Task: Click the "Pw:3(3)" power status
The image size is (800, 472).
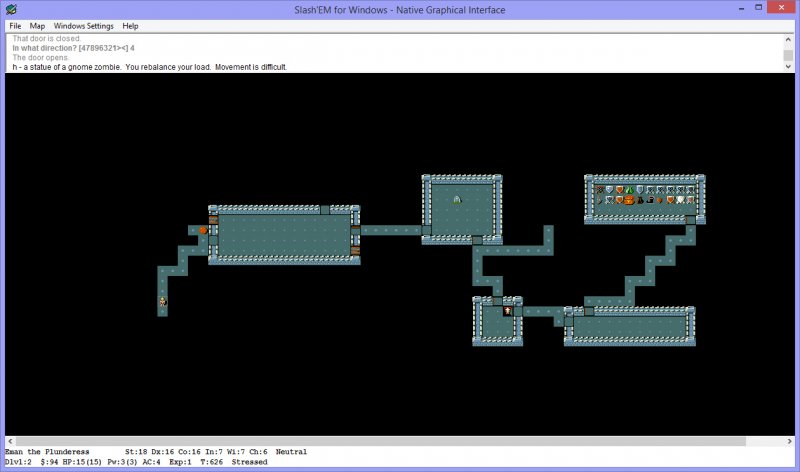Action: (x=122, y=462)
